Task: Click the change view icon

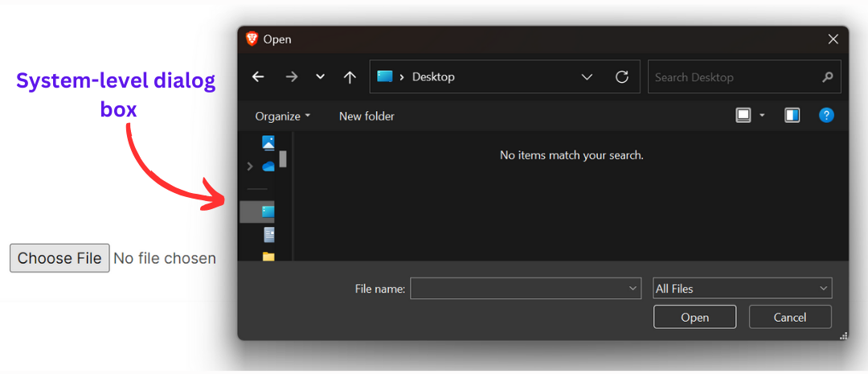Action: pyautogui.click(x=743, y=116)
